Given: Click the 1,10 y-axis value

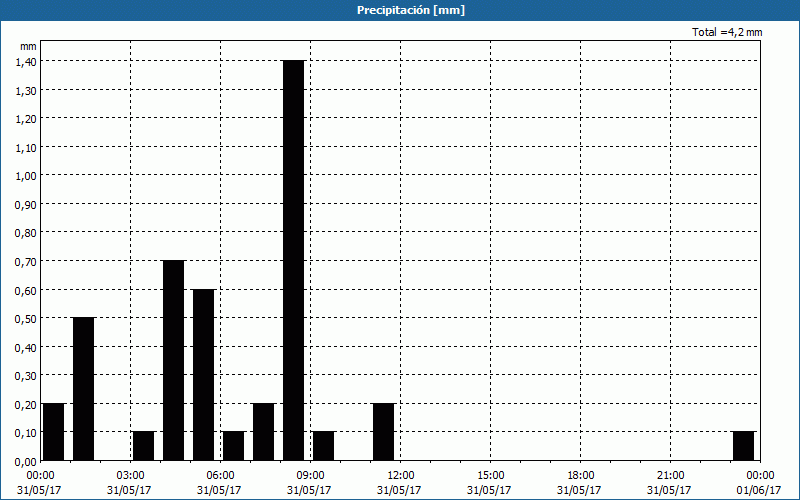Looking at the screenshot, I should coord(26,147).
